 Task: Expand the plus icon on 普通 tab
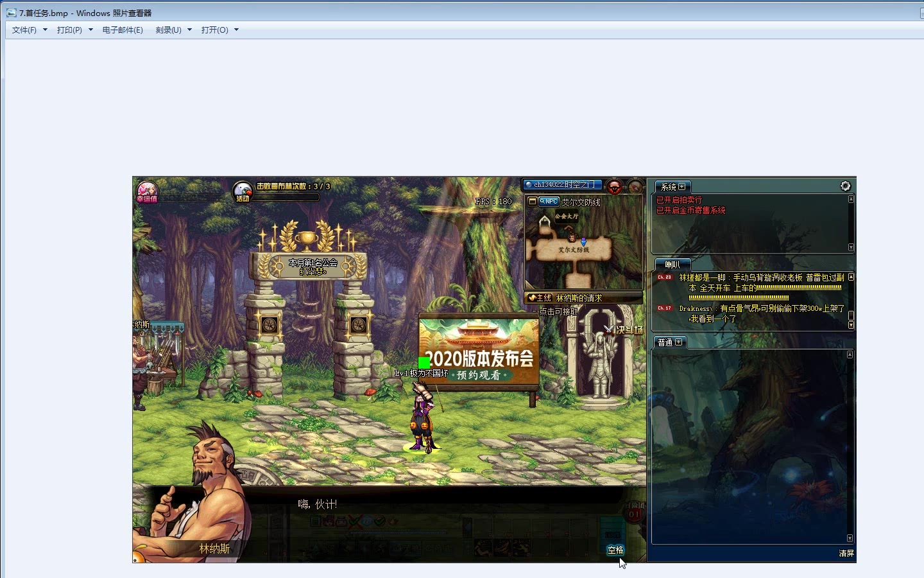(679, 342)
